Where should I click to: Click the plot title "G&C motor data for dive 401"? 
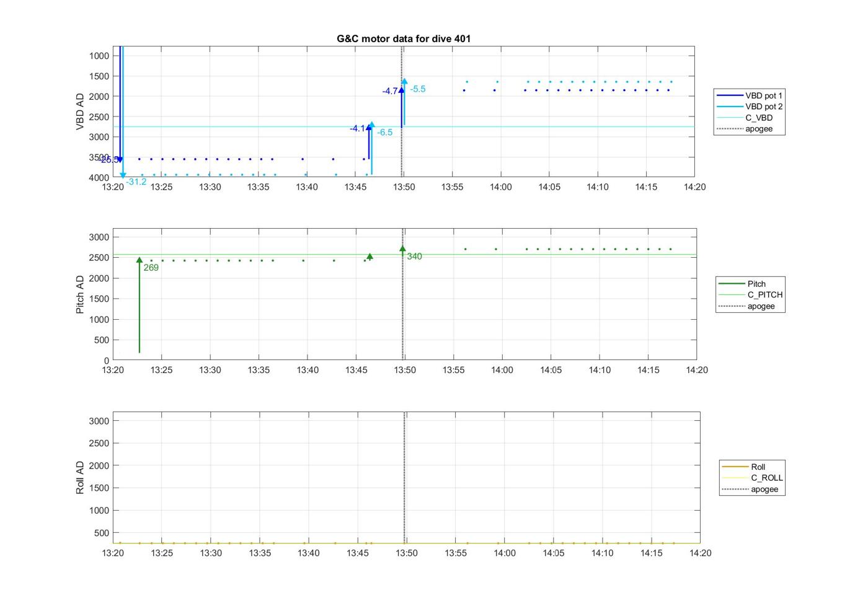(404, 38)
